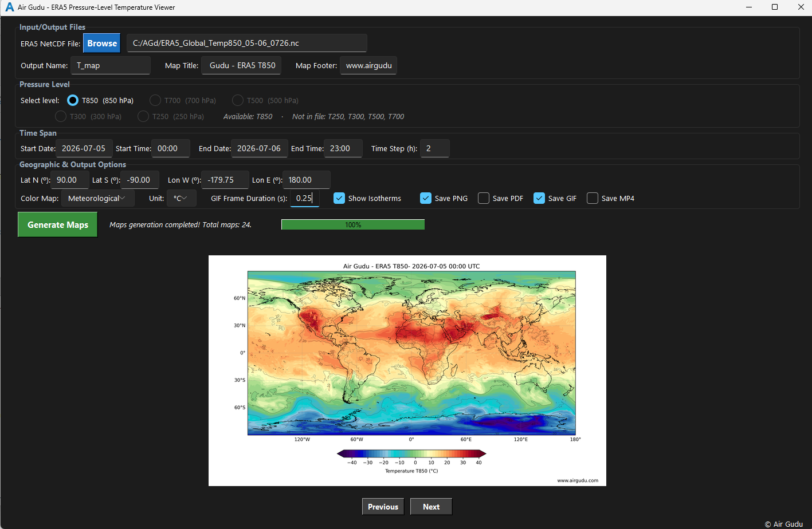This screenshot has height=529, width=812.
Task: Enable the Save PDF checkbox
Action: (484, 198)
